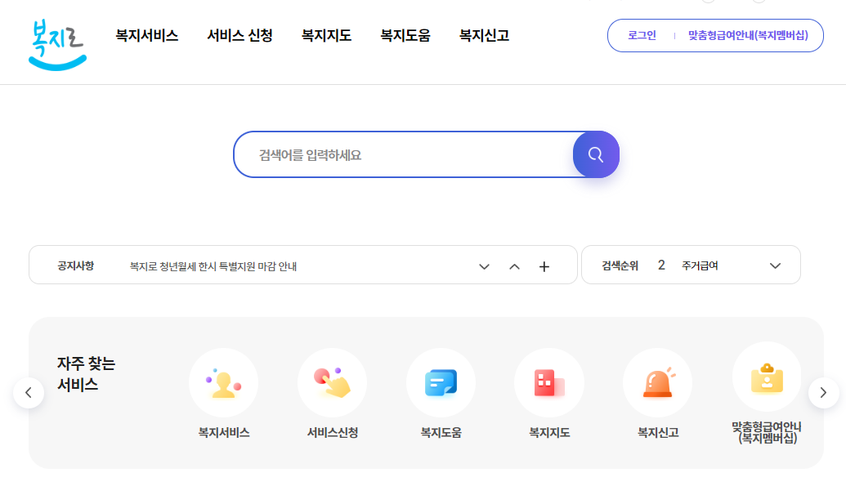
Task: Click the 로그인 button
Action: [642, 35]
